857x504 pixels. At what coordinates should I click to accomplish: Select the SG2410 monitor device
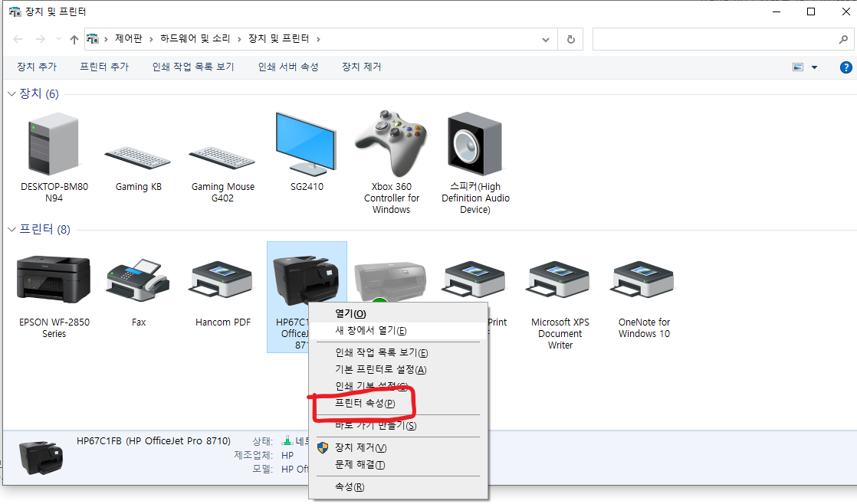[306, 143]
